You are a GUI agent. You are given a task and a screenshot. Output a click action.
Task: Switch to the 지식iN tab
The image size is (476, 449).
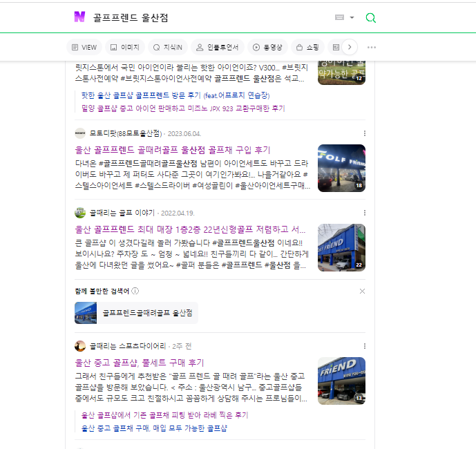click(168, 48)
